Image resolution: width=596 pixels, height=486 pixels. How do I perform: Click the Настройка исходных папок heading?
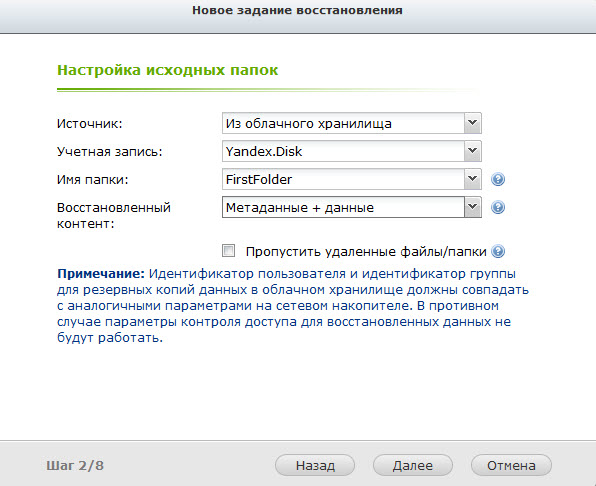pyautogui.click(x=168, y=70)
